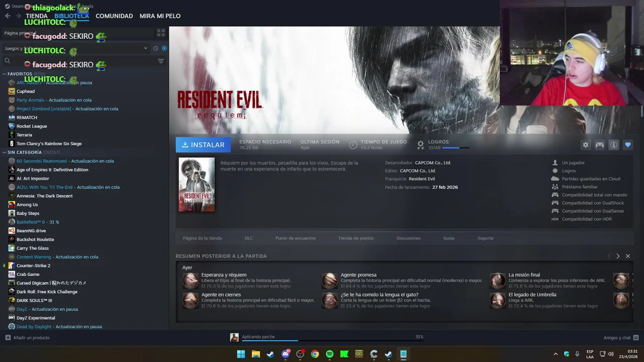Open Punto de encuentro link

pyautogui.click(x=295, y=238)
